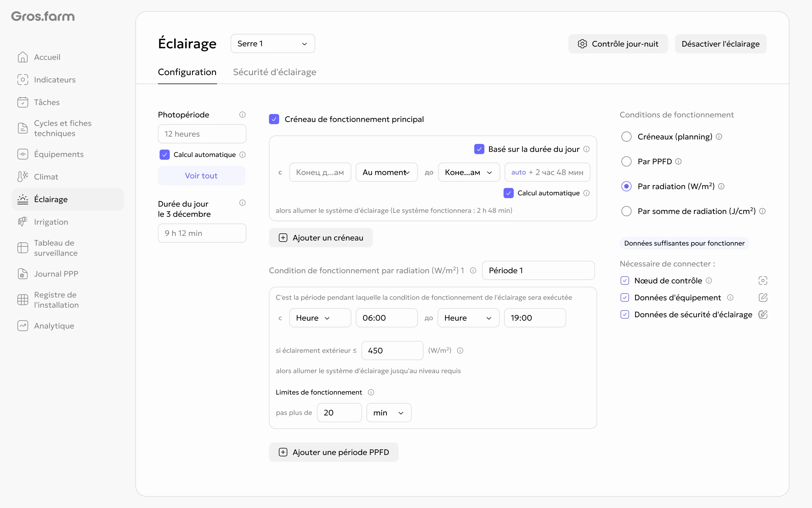
Task: Show info next to Par radiation (W/m²) radio
Action: click(721, 187)
